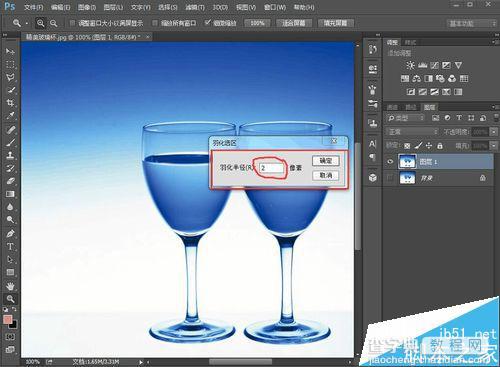Click 确定 in feather dialog
The height and width of the screenshot is (367, 500).
325,161
